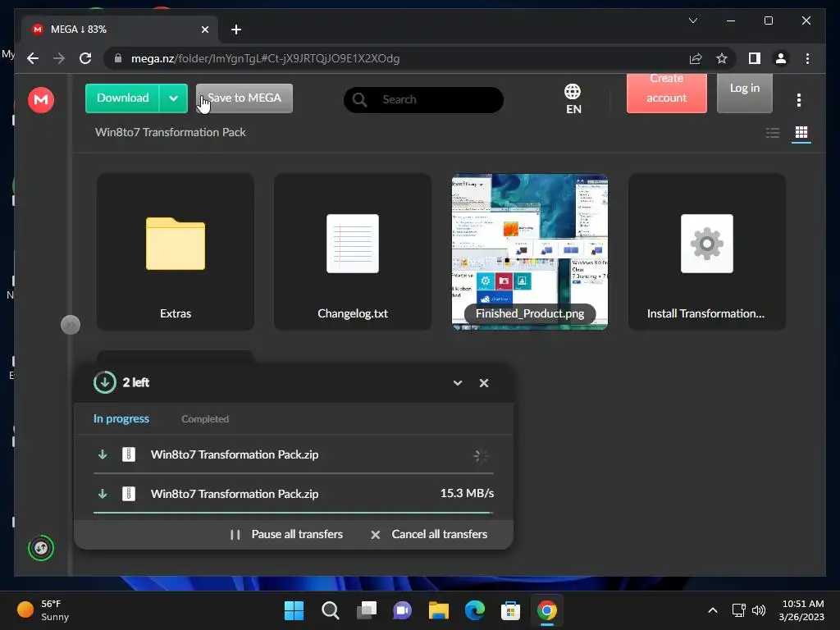Click the green arrow on the 15.3 MB/s transfer
This screenshot has height=630, width=840.
pos(103,493)
